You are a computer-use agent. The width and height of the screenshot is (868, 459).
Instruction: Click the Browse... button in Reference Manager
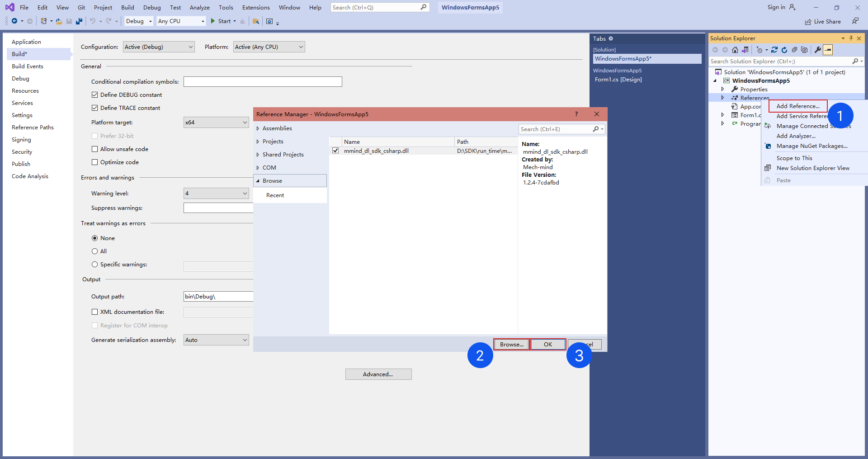tap(511, 345)
